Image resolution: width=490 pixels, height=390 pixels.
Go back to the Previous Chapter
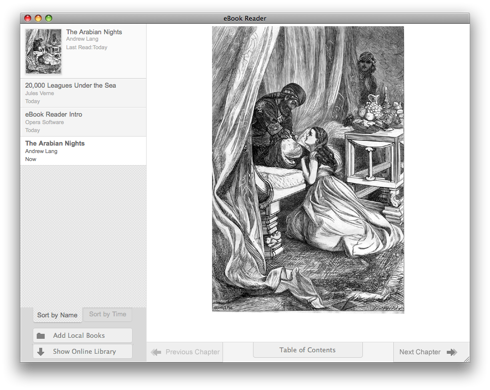[x=185, y=352]
